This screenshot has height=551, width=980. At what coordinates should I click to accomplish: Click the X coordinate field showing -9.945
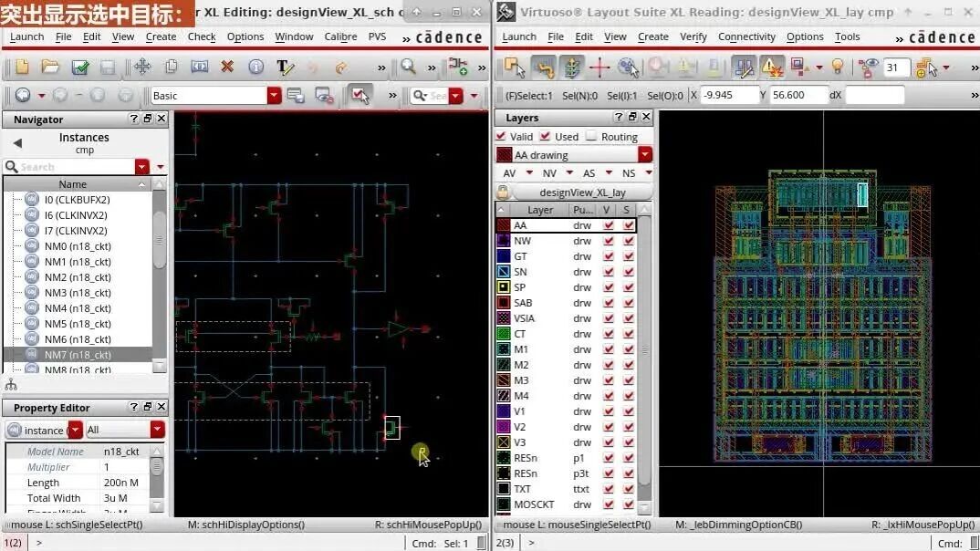[x=729, y=95]
